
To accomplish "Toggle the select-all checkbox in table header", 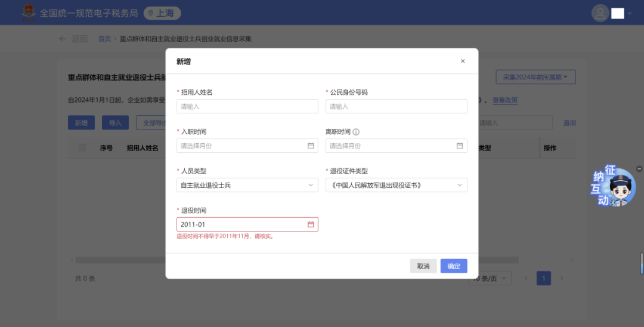I will tap(82, 147).
